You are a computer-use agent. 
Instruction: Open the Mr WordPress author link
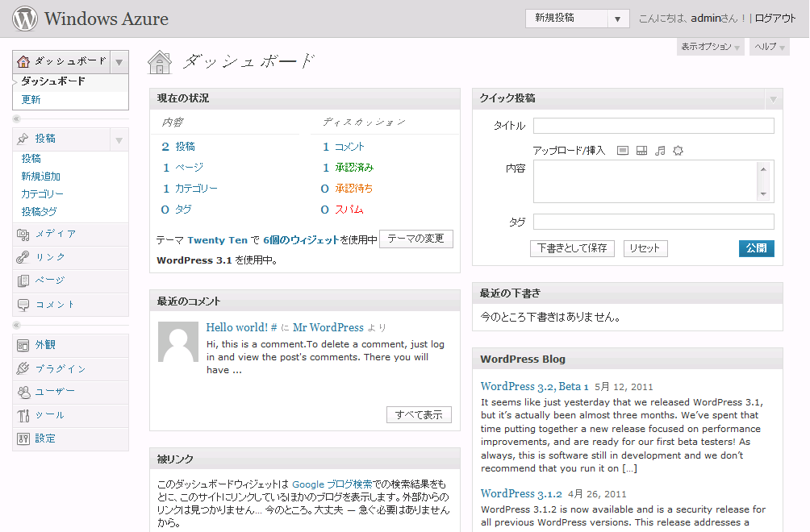point(328,327)
